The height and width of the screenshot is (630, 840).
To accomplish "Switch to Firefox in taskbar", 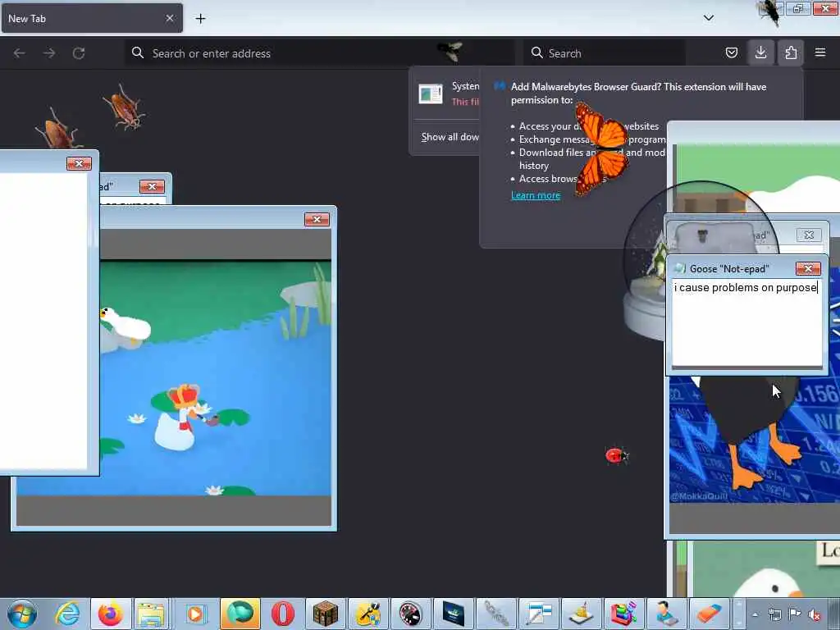I will pyautogui.click(x=111, y=614).
